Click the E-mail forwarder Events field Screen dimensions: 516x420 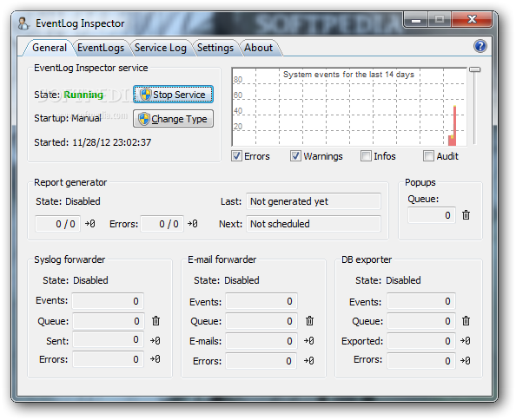(x=261, y=301)
